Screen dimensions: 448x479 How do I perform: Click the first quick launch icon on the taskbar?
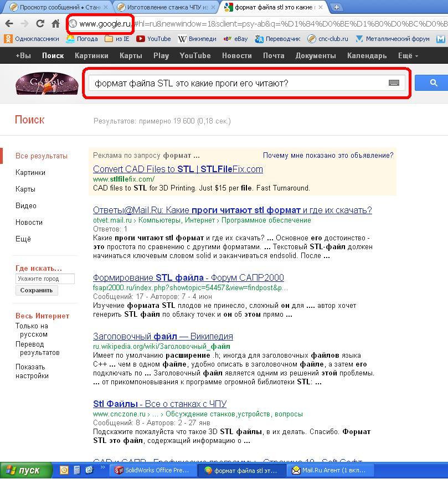click(x=64, y=470)
